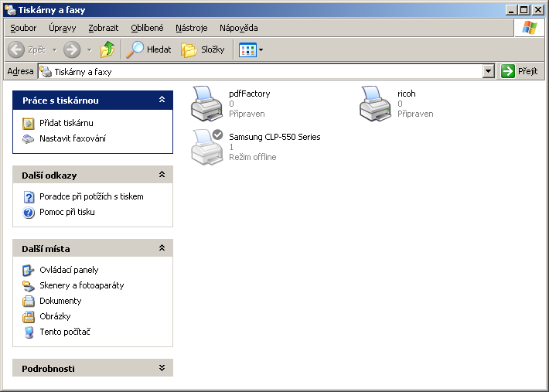Open Ovládací panely link
The height and width of the screenshot is (392, 549).
click(x=69, y=270)
